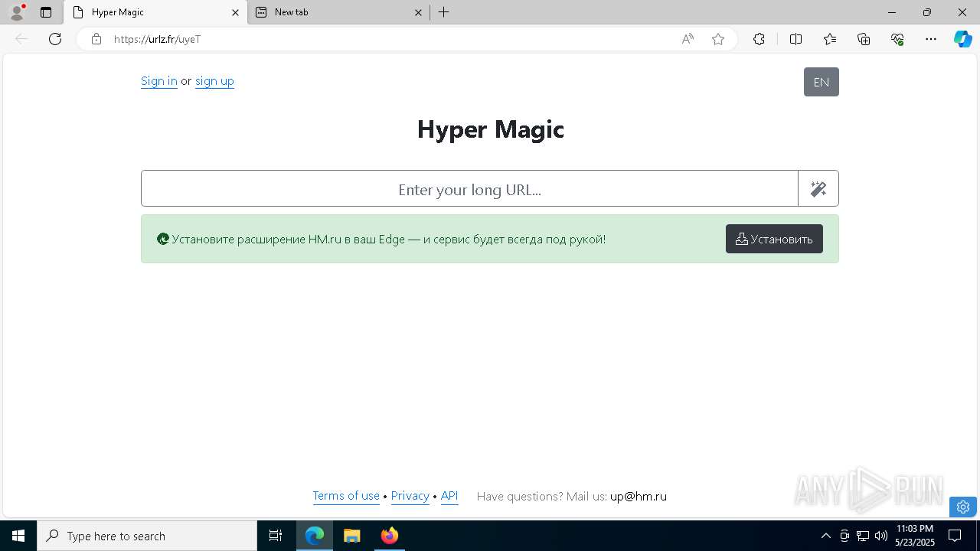Refresh the page
This screenshot has height=551, width=980.
click(x=55, y=39)
